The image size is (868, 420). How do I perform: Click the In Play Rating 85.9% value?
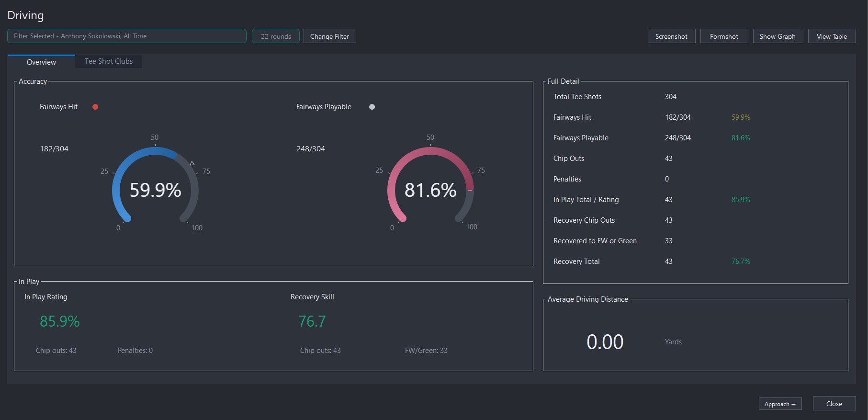[x=60, y=321]
